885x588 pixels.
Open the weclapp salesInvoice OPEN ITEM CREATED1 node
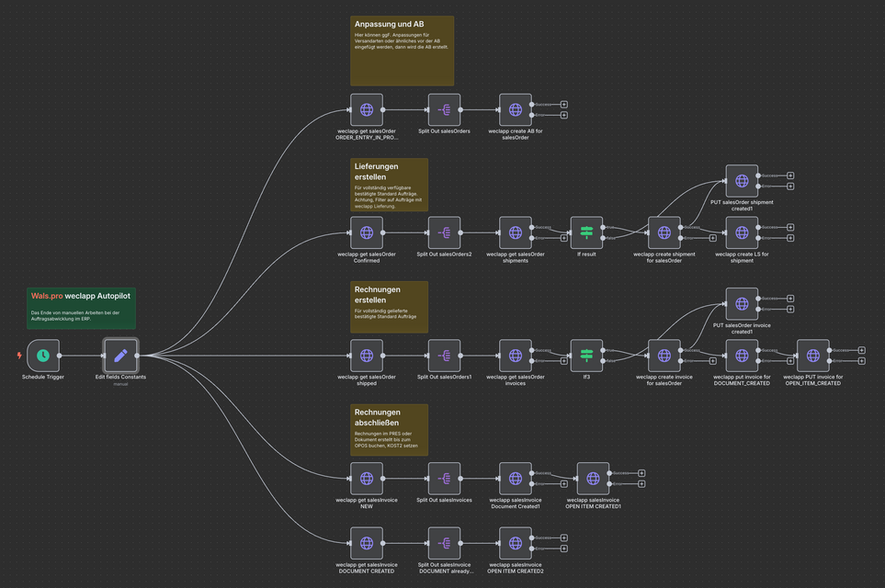tap(593, 479)
